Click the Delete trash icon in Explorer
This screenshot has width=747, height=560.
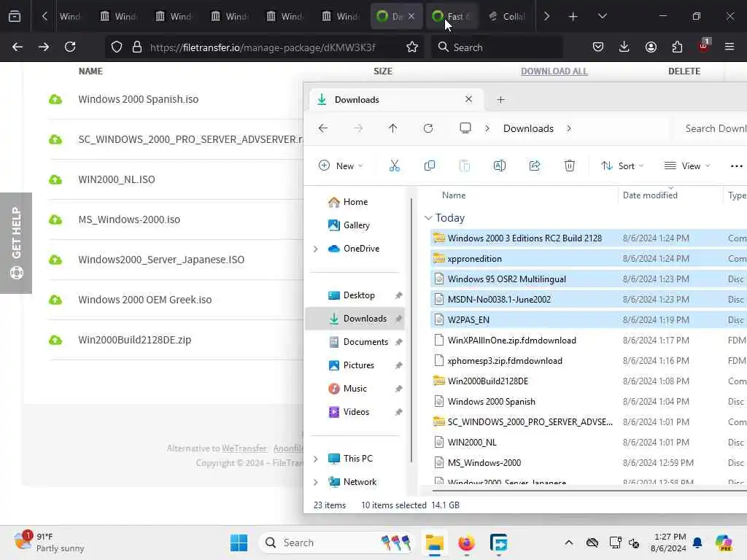click(569, 166)
